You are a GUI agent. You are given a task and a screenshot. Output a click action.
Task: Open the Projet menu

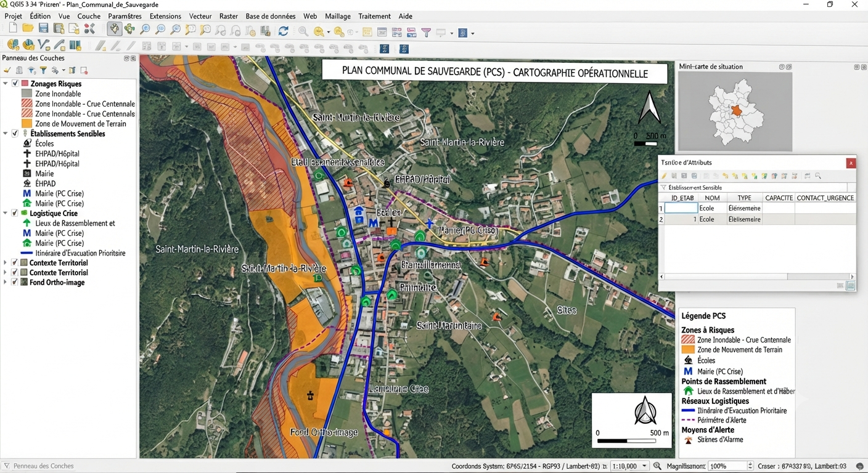(13, 16)
